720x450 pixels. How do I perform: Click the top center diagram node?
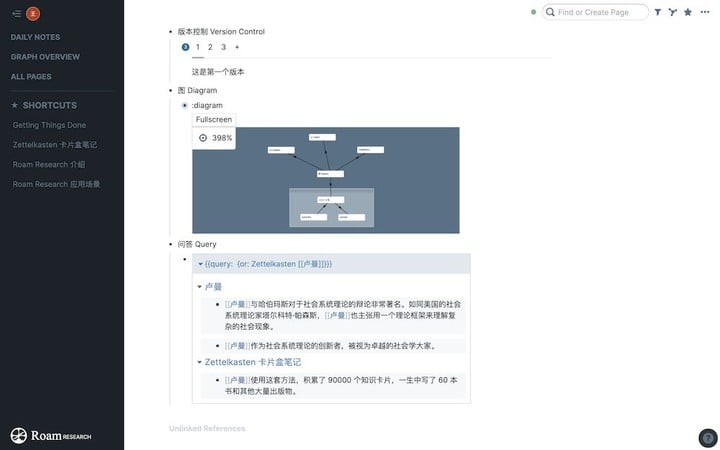(x=322, y=137)
